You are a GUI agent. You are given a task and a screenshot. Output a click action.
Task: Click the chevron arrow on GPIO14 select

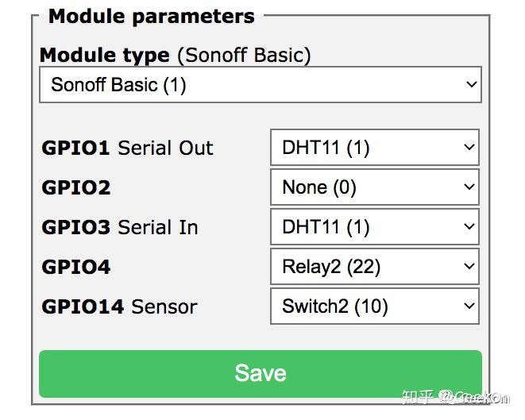point(469,306)
